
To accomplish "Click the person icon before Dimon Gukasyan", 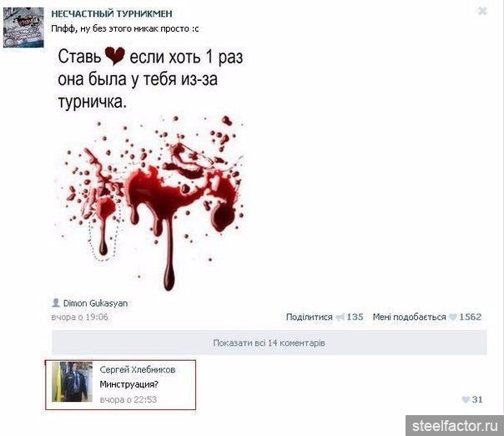I will tap(56, 303).
